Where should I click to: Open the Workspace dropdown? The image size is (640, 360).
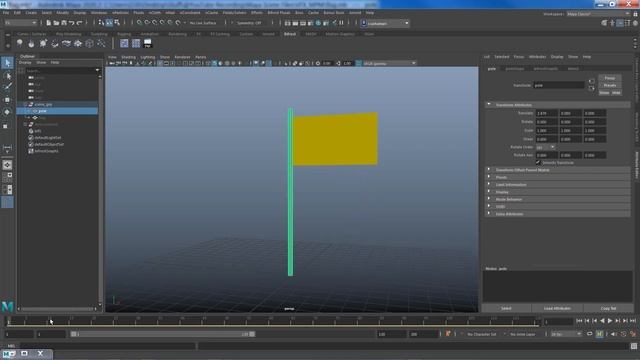(x=598, y=14)
